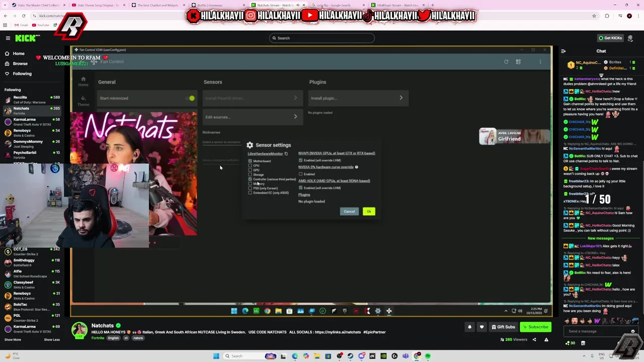Switch to Botrix Giveaways browser tab
The height and width of the screenshot is (362, 644).
coord(215,5)
